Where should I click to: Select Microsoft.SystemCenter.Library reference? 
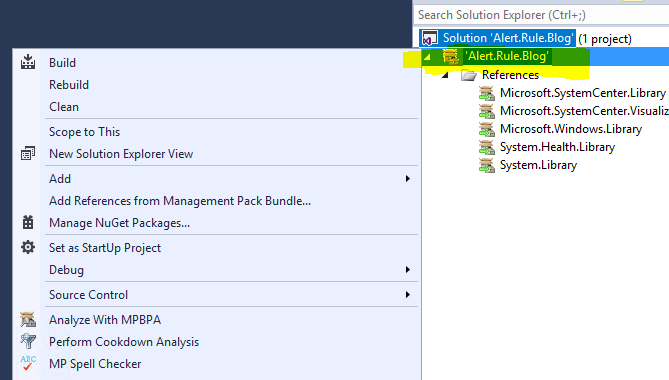tap(583, 93)
